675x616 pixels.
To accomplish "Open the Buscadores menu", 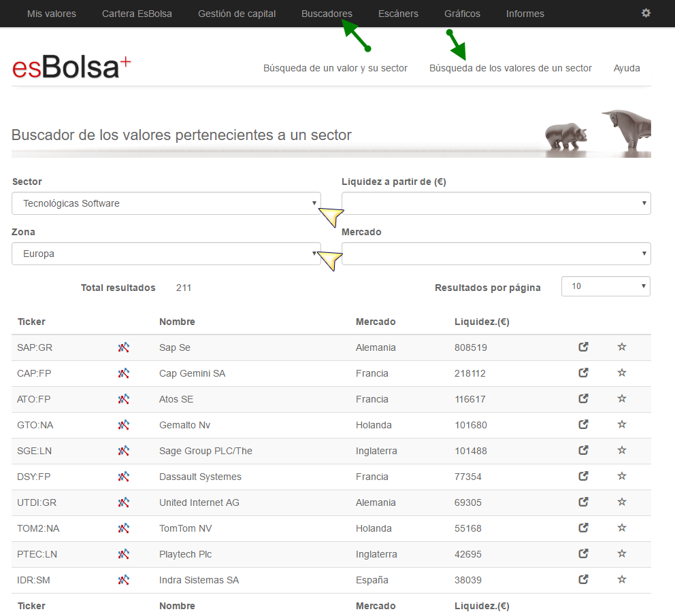I will (327, 14).
